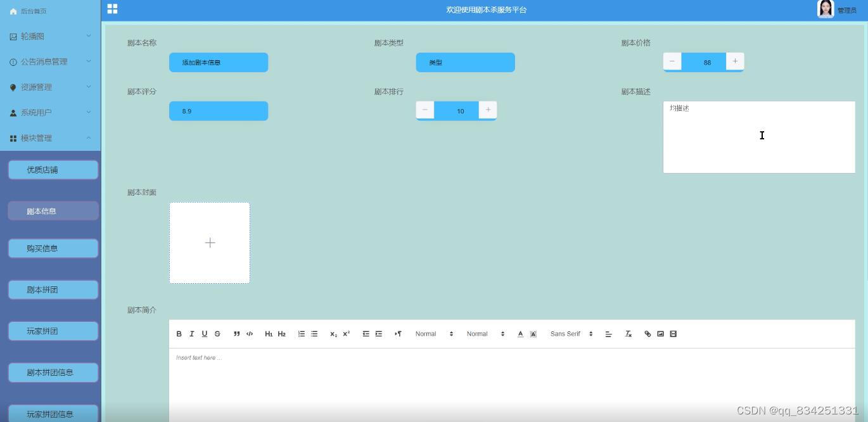Open the Sans Serif font dropdown

click(x=569, y=333)
